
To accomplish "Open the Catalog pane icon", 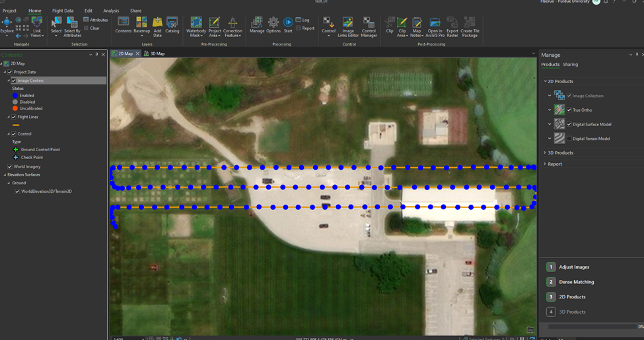I will pos(172,23).
